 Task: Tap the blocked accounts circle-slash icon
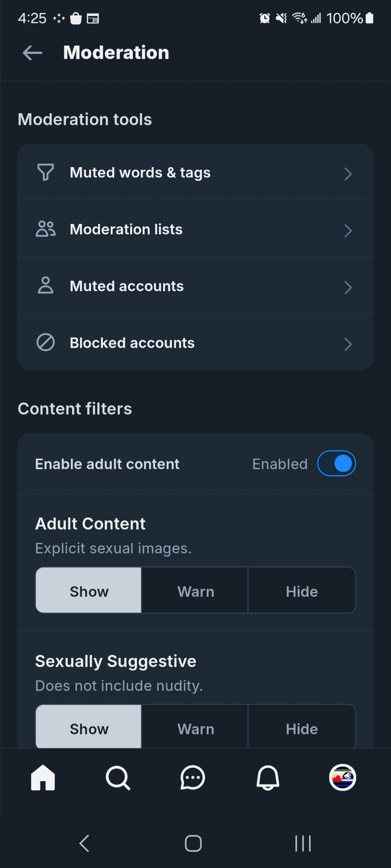click(46, 342)
